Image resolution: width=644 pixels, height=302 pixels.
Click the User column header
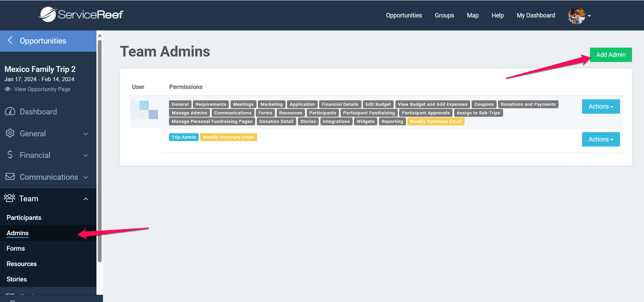tap(138, 87)
